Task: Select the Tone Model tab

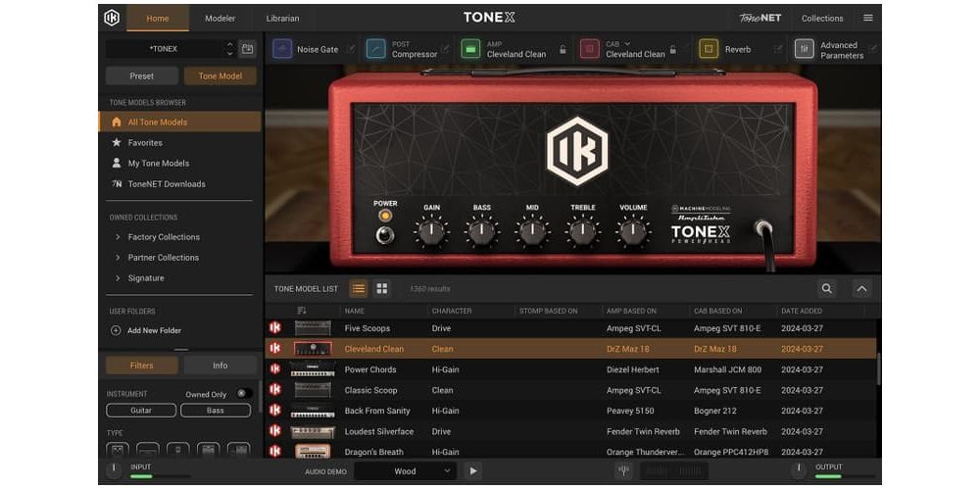Action: point(220,76)
